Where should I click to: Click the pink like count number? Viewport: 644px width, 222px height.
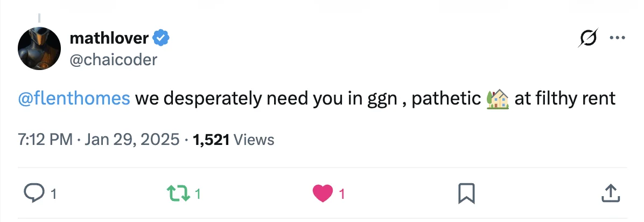click(342, 194)
